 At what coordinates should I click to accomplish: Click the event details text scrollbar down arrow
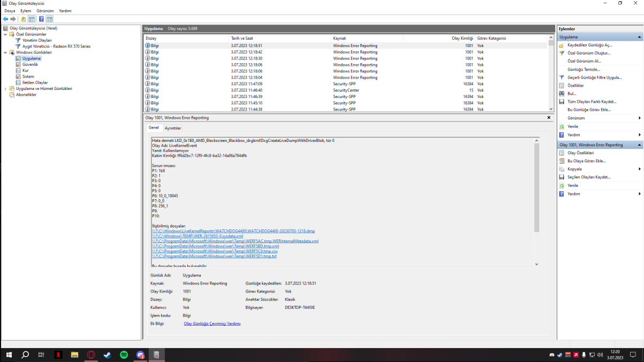pyautogui.click(x=536, y=264)
